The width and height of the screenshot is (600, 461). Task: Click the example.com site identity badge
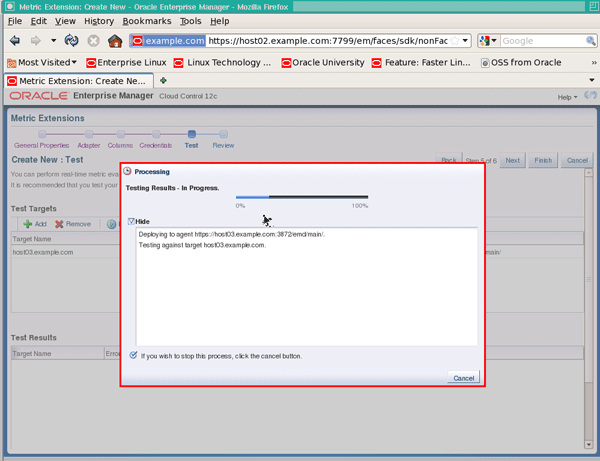[168, 41]
